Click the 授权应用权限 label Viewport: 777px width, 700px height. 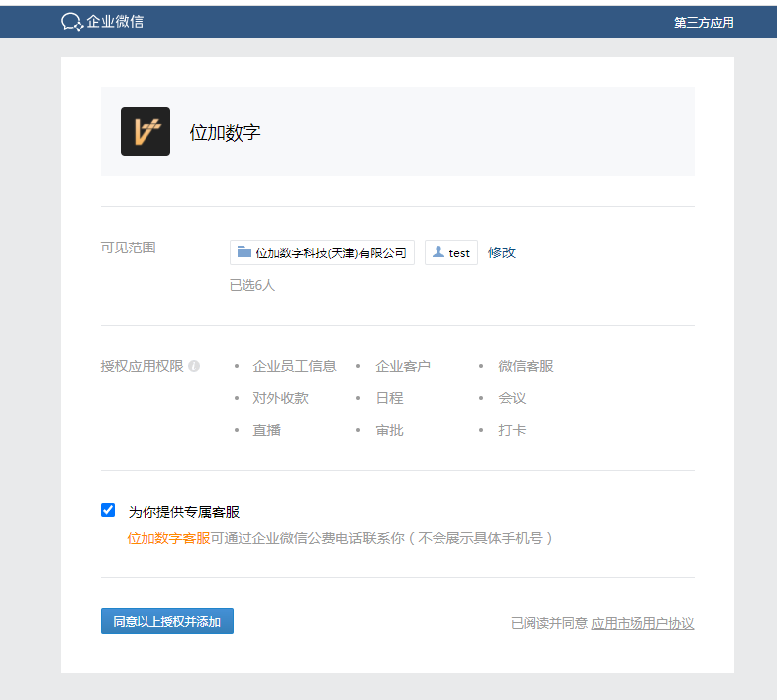(x=143, y=366)
